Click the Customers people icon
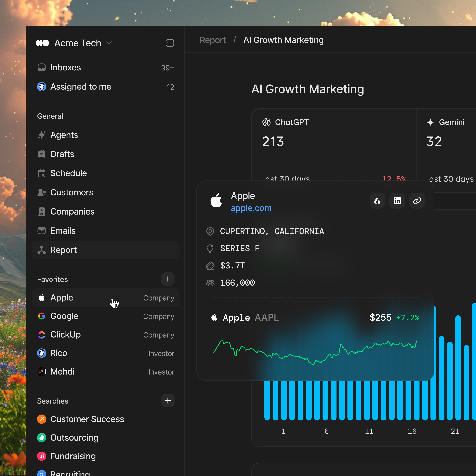Screen dimensions: 476x476 42,192
